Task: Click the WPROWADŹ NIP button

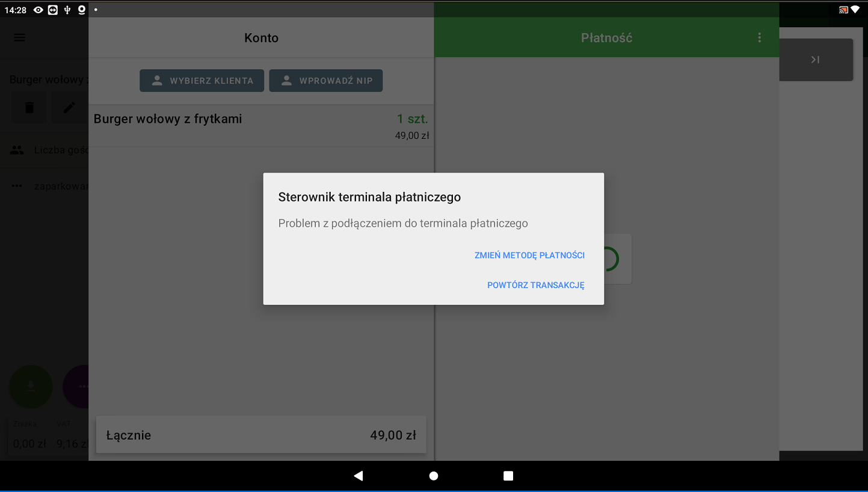Action: [325, 81]
